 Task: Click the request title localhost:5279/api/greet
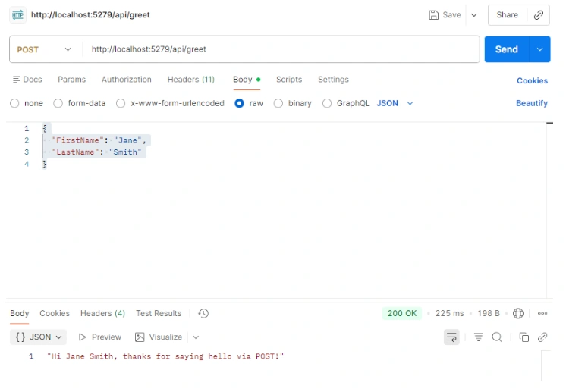[x=90, y=15]
